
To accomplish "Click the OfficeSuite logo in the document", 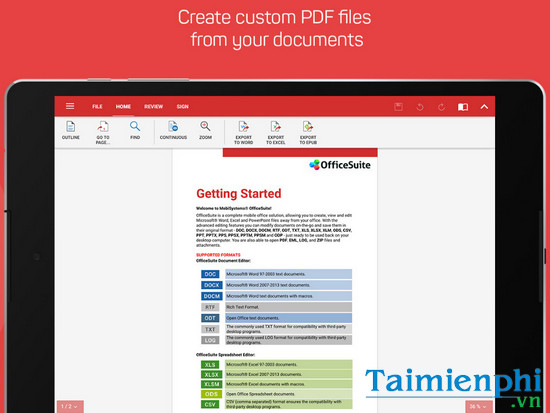I will (340, 165).
